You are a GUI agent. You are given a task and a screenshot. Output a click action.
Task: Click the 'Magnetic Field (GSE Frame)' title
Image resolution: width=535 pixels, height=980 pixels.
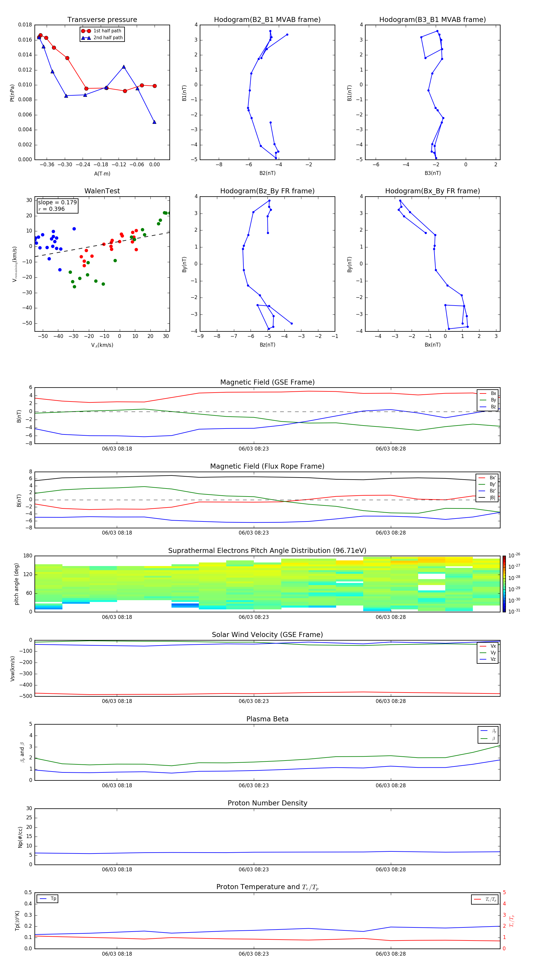point(267,382)
